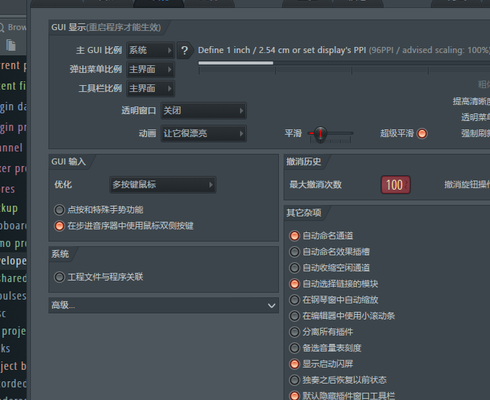Enable 自动命名效果插槽 option

tap(294, 252)
